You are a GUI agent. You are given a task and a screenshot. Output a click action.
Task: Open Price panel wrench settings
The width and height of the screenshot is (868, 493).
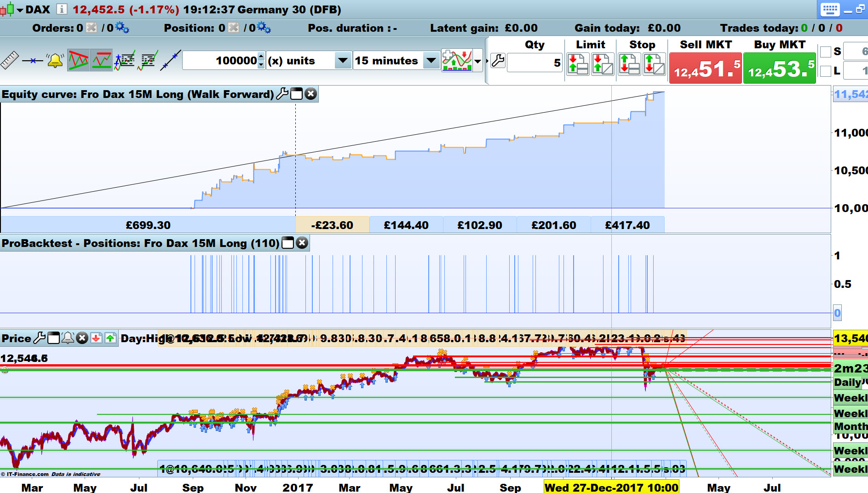[x=40, y=338]
